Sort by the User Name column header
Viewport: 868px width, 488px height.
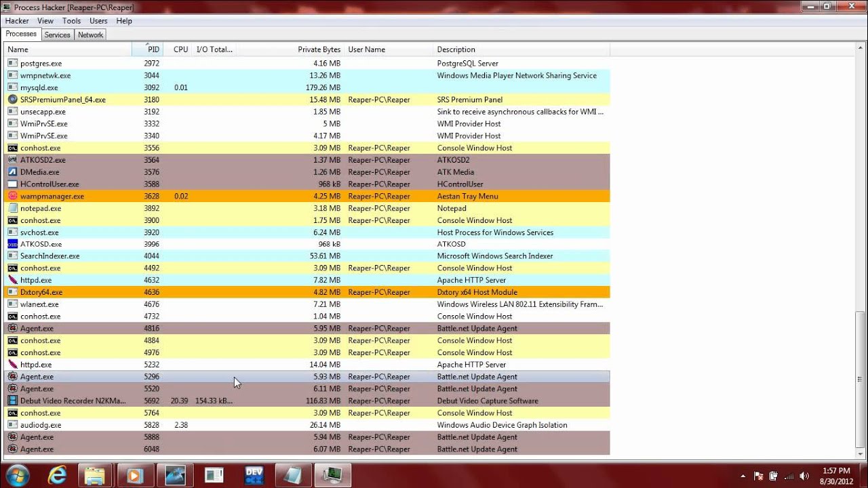click(389, 49)
